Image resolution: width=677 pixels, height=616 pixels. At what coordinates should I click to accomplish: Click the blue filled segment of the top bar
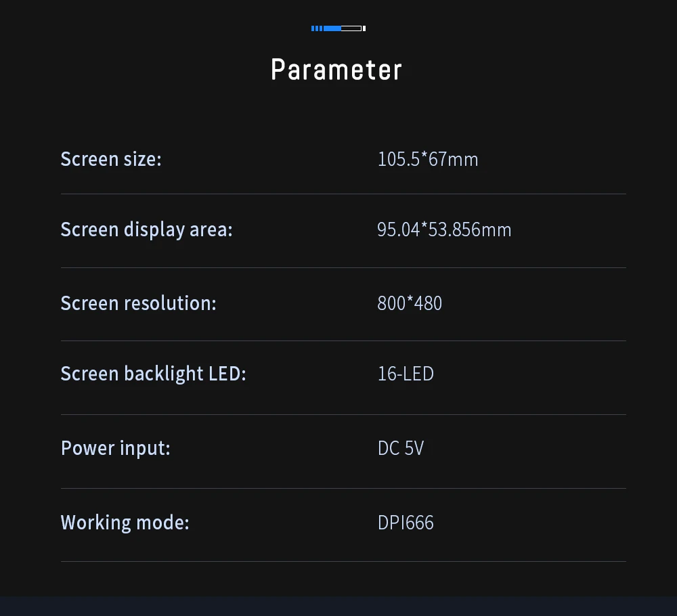pos(332,28)
